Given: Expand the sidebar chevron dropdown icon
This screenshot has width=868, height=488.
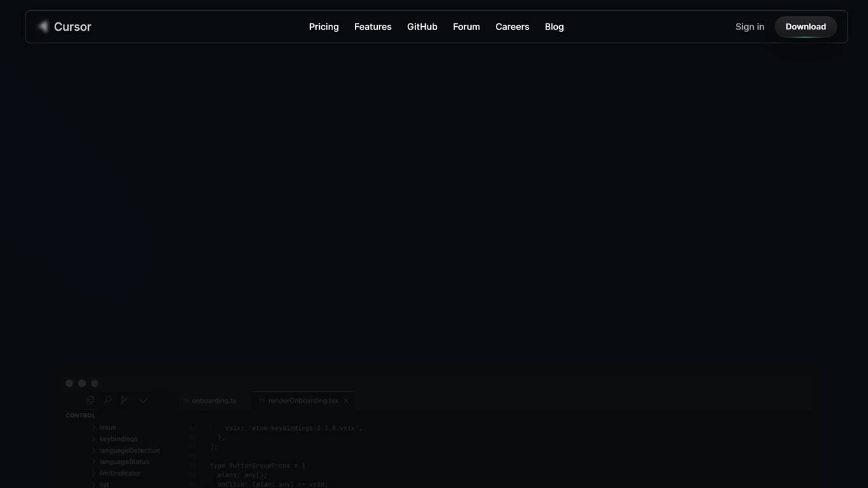Looking at the screenshot, I should (x=143, y=401).
